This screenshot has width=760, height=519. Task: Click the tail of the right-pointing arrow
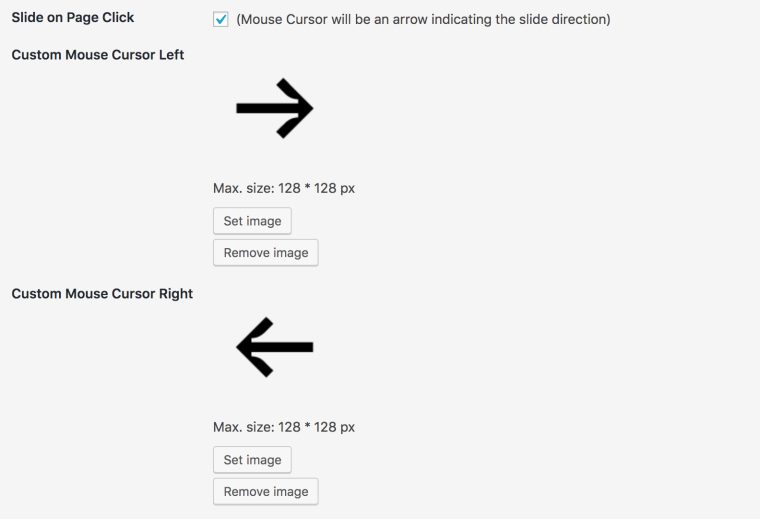coord(241,108)
